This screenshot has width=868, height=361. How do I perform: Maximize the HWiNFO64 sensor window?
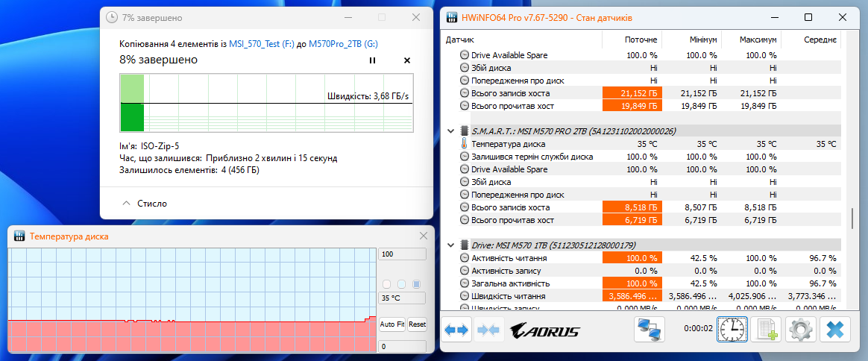click(x=808, y=17)
